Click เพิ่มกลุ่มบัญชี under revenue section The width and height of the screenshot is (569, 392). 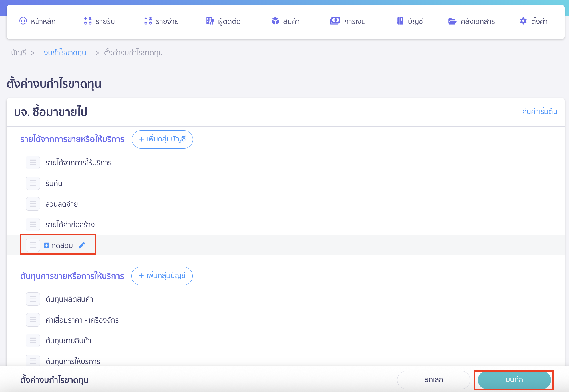[x=162, y=139]
